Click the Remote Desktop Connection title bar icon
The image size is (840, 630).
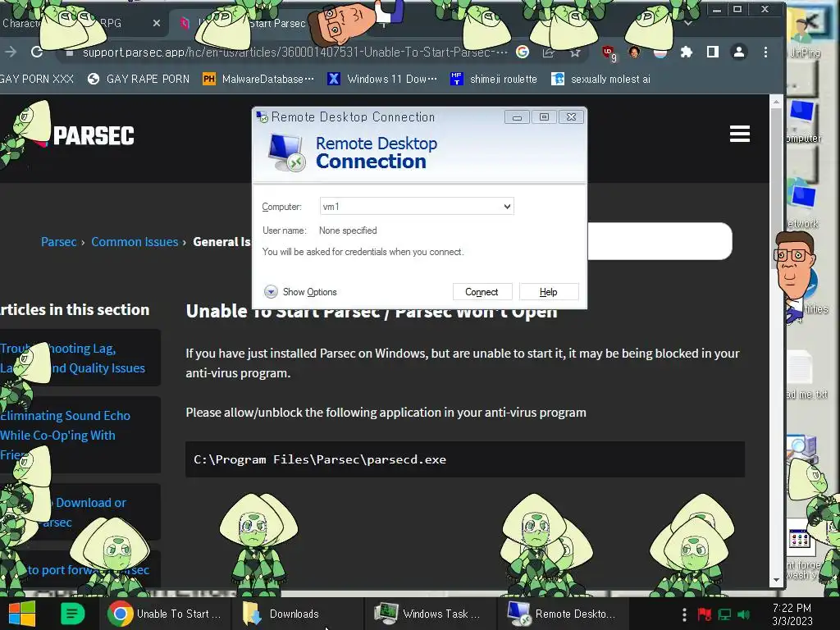click(262, 116)
